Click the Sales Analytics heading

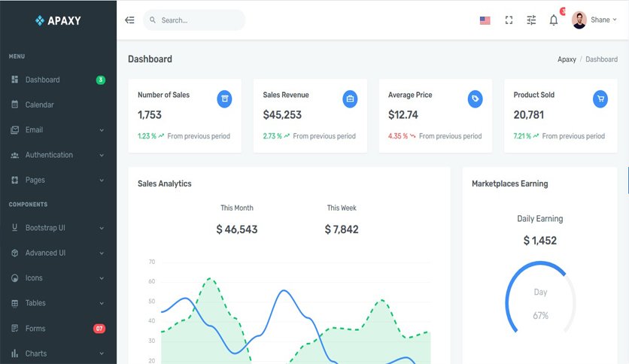pyautogui.click(x=165, y=184)
